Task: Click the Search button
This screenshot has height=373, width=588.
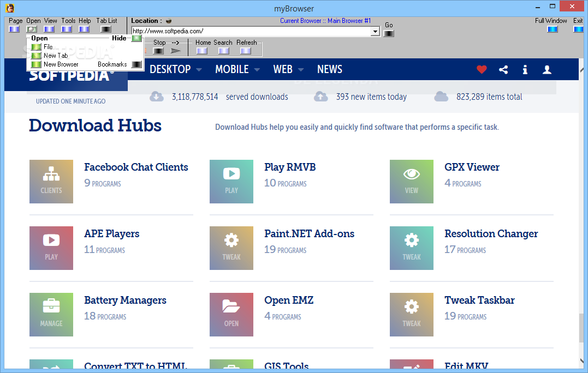Action: pos(224,51)
